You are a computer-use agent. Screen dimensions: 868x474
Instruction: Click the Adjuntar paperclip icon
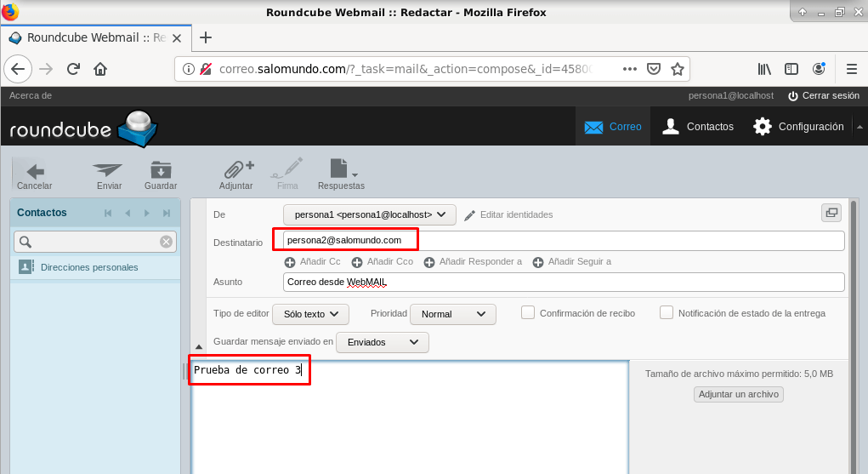click(x=236, y=170)
